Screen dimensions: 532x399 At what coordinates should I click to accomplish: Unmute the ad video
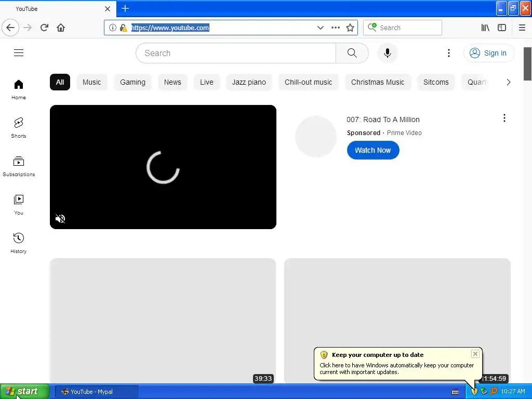coord(60,219)
